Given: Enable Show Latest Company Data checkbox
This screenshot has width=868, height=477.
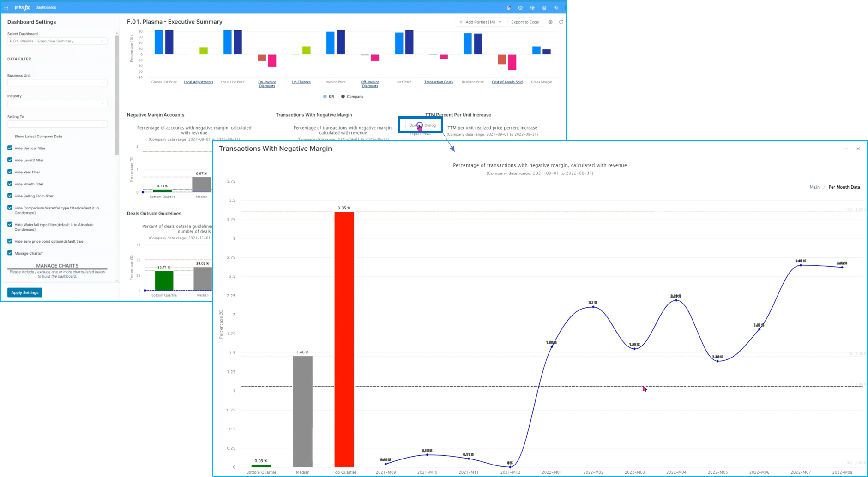Looking at the screenshot, I should (x=10, y=137).
